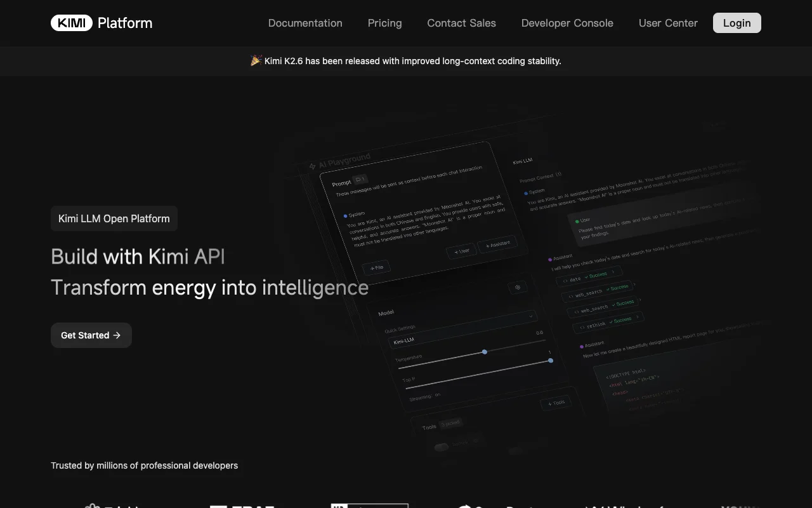Click "Transform energy into intelligence" tagline
Image resolution: width=812 pixels, height=508 pixels.
coord(209,288)
